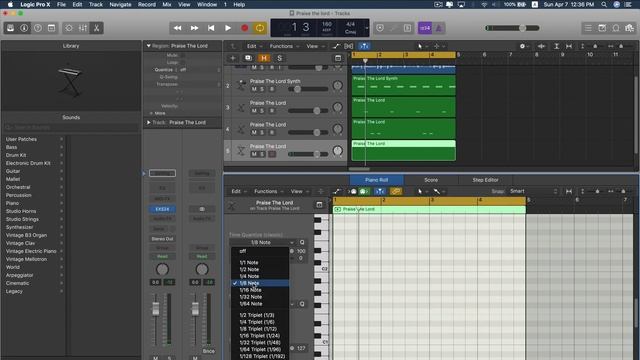Click the Duplicate Track button
Image resolution: width=640 pixels, height=360 pixels.
pyautogui.click(x=248, y=58)
